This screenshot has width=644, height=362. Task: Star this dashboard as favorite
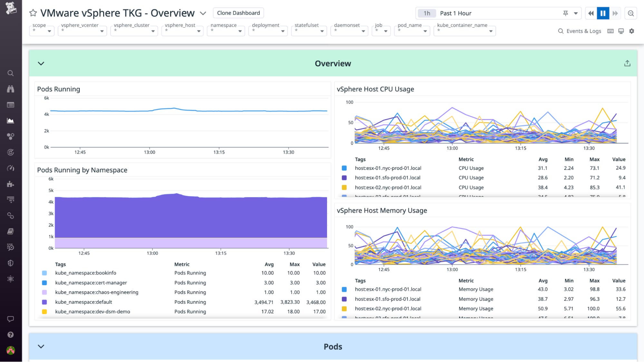33,13
